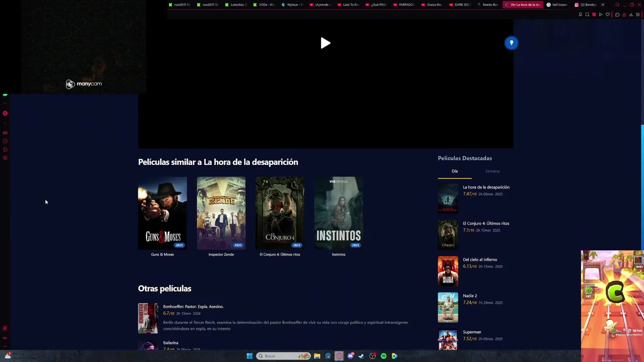Click the downloads icon in browser toolbar
The width and height of the screenshot is (644, 362).
tap(631, 15)
